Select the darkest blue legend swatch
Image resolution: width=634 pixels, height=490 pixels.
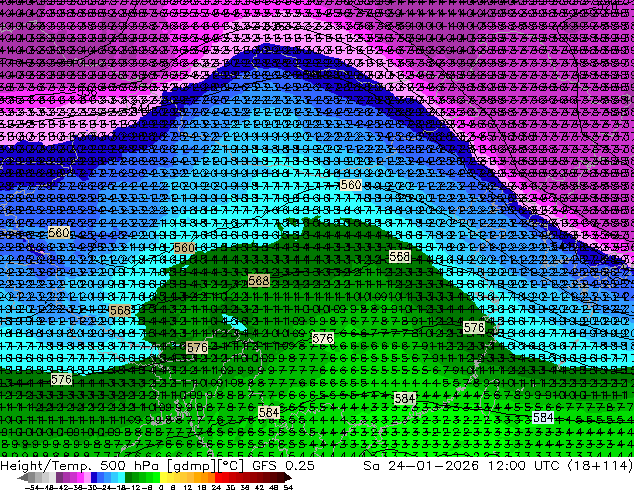point(94,477)
